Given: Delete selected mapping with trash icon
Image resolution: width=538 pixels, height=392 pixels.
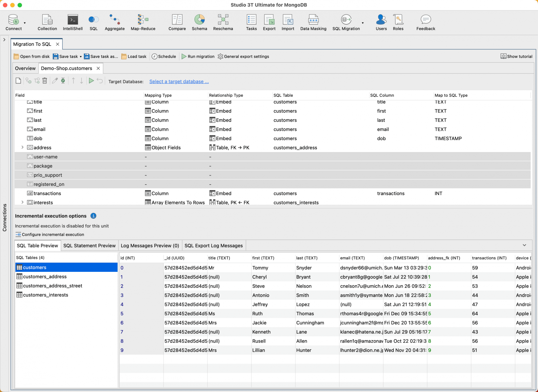Looking at the screenshot, I should [45, 81].
